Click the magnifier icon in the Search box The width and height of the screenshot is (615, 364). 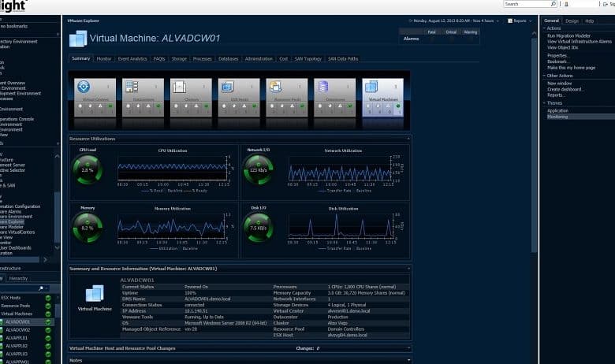pos(553,3)
